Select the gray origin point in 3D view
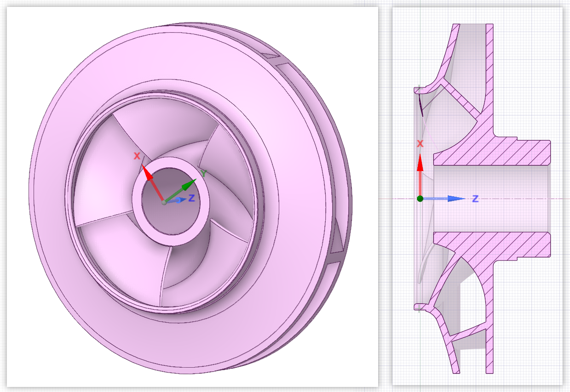This screenshot has width=570, height=392. tap(164, 202)
